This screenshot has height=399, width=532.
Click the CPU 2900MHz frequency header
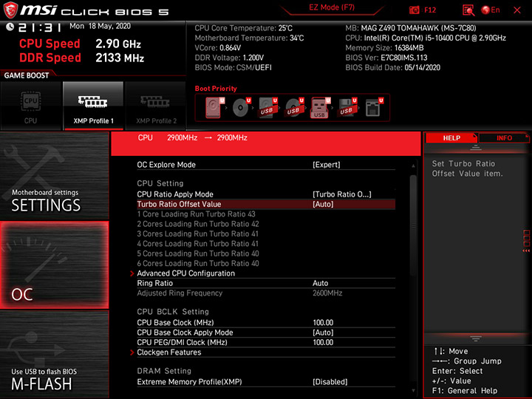tap(192, 137)
